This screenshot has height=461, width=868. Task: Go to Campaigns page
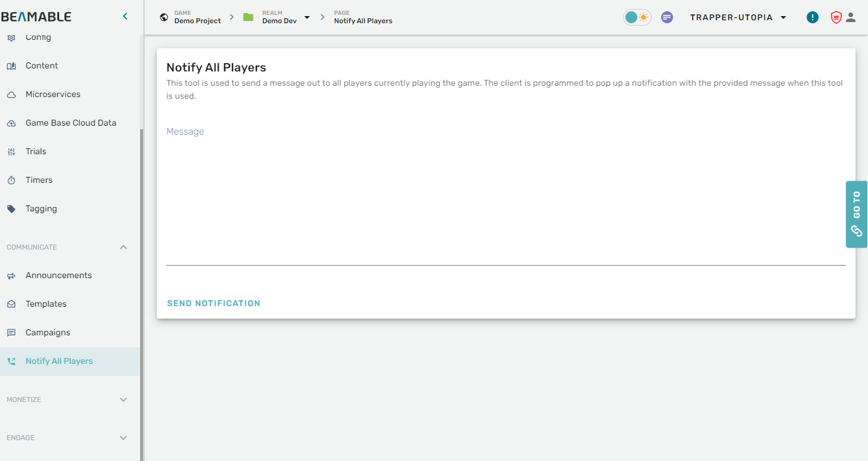coord(48,332)
